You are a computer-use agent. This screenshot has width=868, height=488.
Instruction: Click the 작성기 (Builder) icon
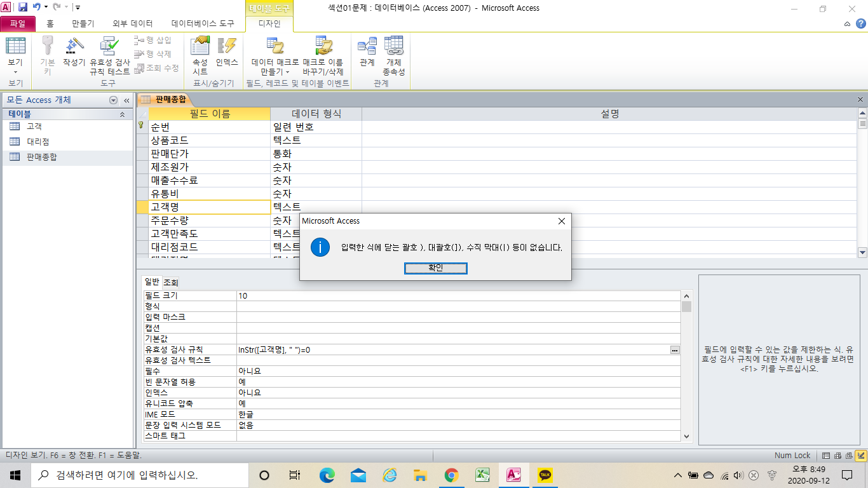click(x=74, y=52)
